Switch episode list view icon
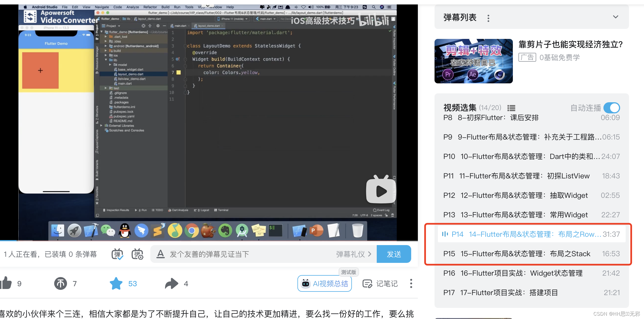Image resolution: width=644 pixels, height=319 pixels. [x=511, y=108]
